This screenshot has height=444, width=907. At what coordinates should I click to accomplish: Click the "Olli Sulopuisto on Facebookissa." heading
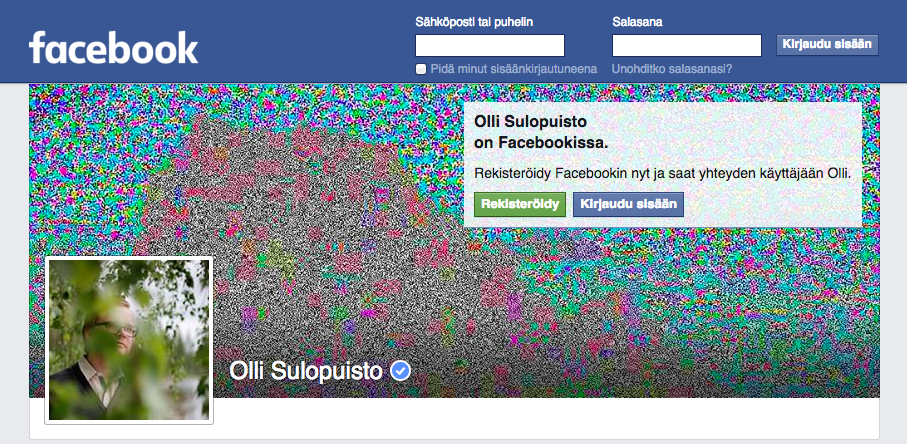541,132
